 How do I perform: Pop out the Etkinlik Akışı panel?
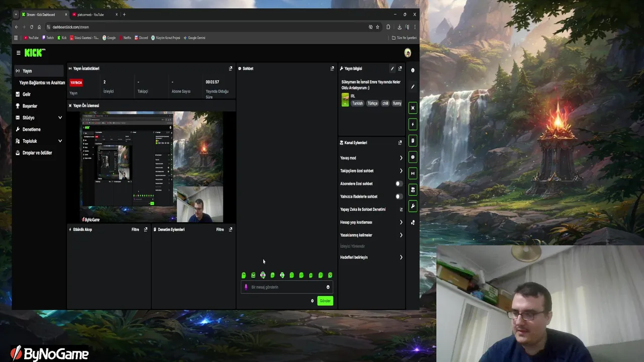(146, 229)
